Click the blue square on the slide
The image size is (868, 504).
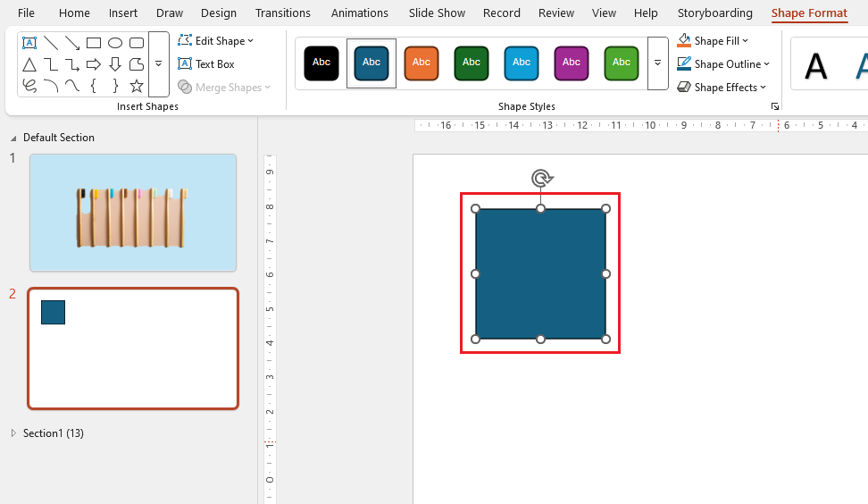point(540,273)
